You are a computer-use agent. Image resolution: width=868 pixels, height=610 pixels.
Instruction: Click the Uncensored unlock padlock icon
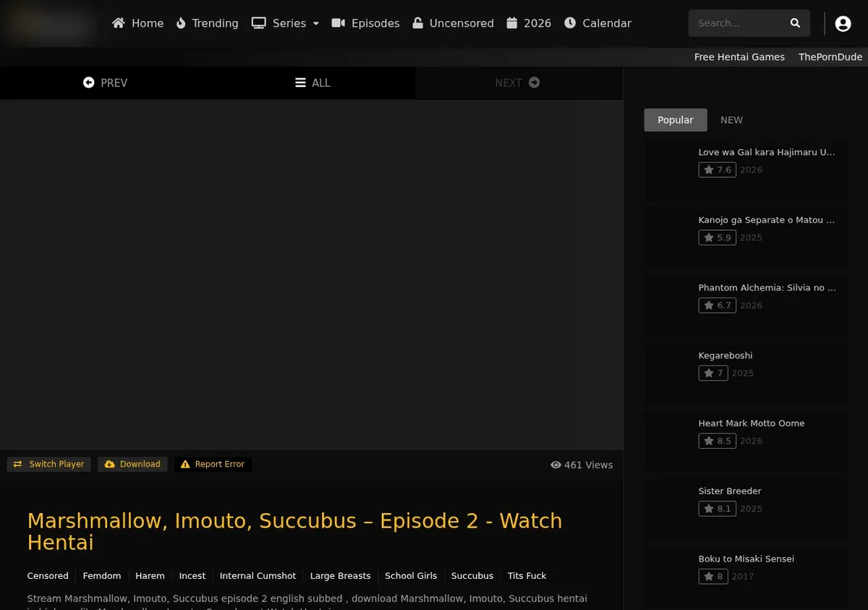pyautogui.click(x=418, y=23)
